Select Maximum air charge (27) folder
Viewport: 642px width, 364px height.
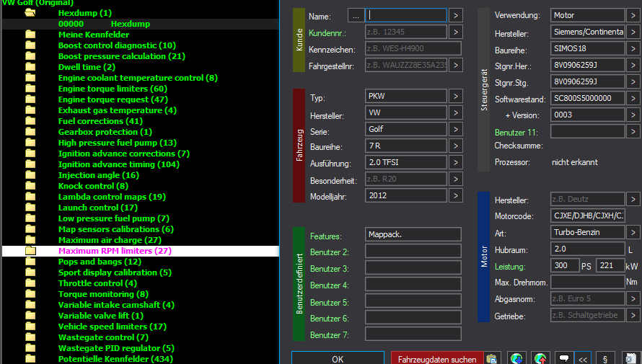pyautogui.click(x=110, y=240)
